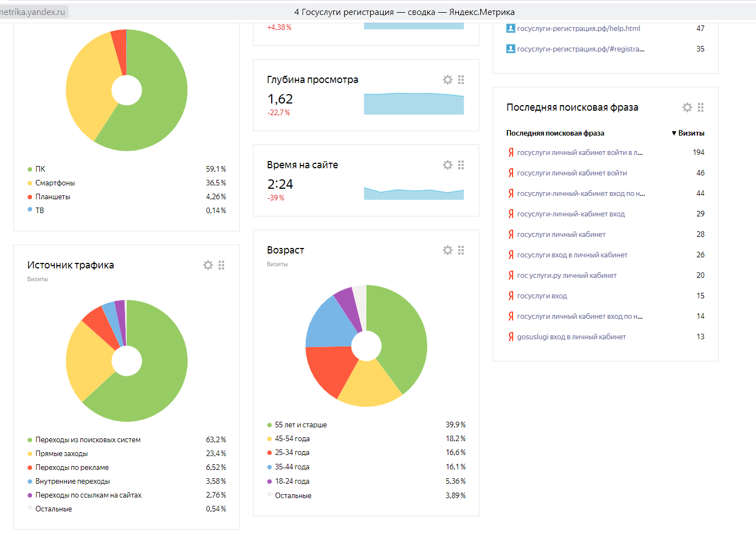Click Yandex icon beside госуслуги вход
This screenshot has width=756, height=533.
click(511, 296)
